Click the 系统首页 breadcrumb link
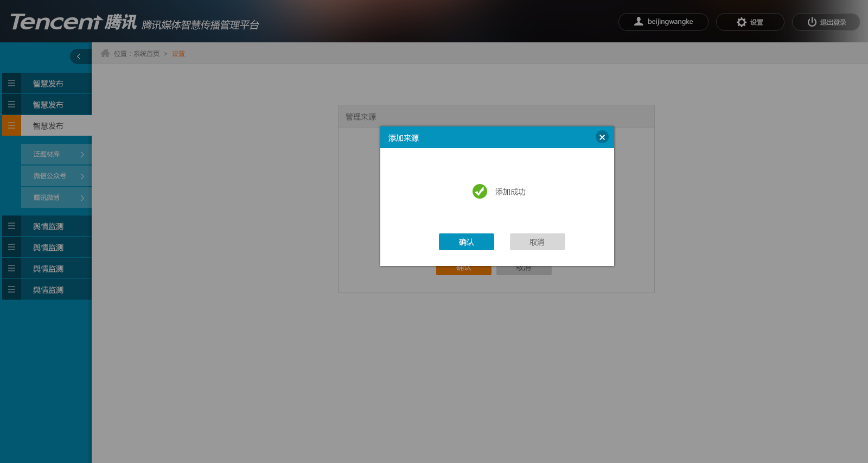Image resolution: width=868 pixels, height=463 pixels. tap(146, 54)
